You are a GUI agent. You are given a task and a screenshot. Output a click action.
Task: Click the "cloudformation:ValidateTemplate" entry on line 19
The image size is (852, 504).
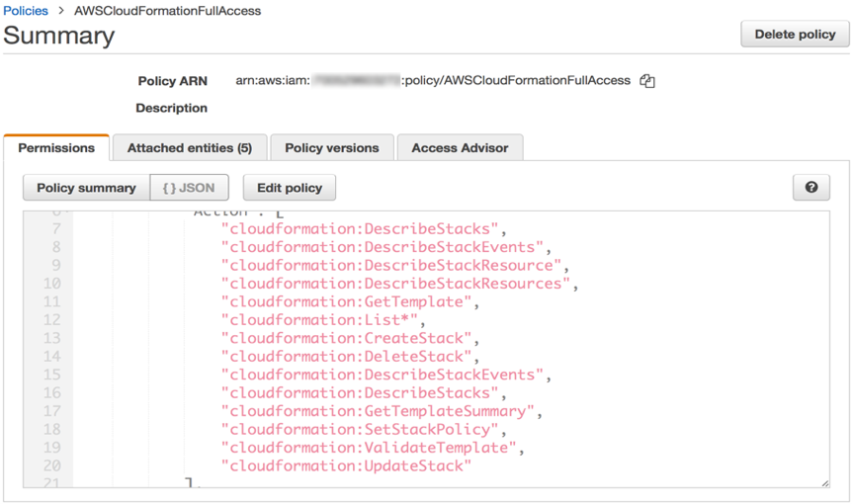(x=369, y=448)
